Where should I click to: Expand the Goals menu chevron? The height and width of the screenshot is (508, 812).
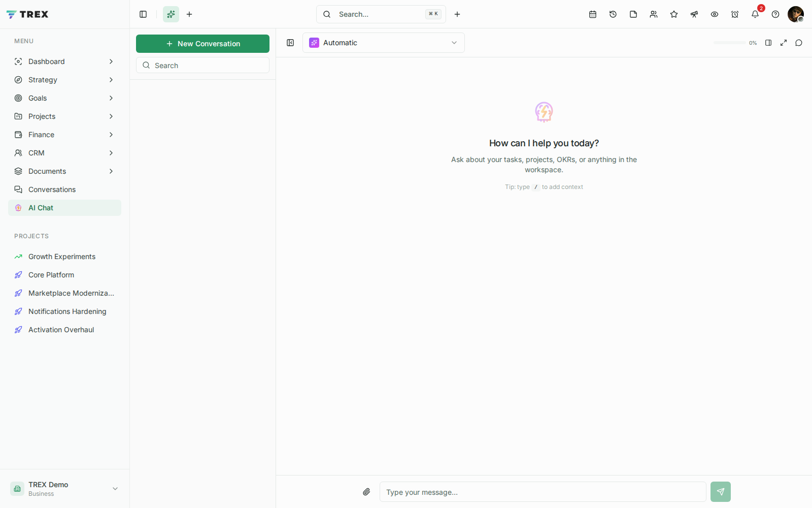[111, 98]
